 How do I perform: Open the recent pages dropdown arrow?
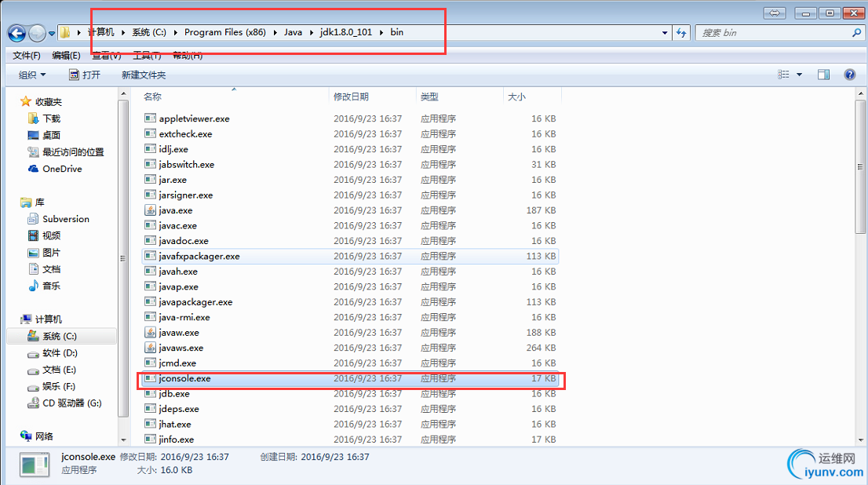pos(52,33)
